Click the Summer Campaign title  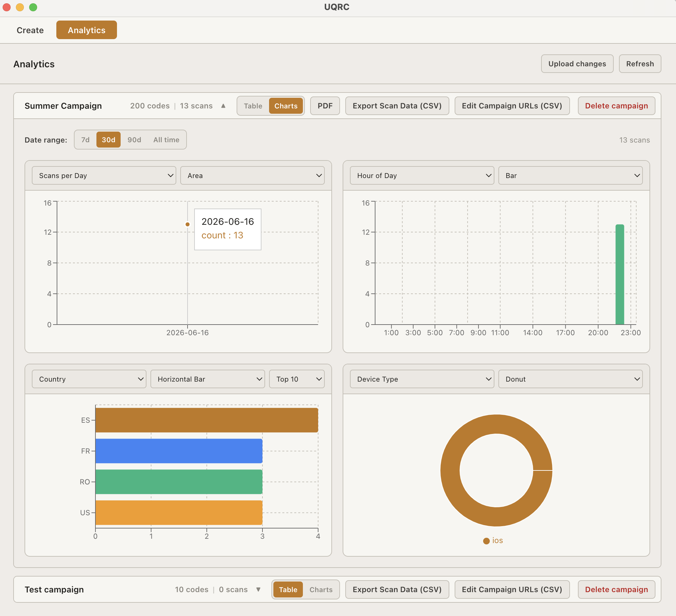(x=63, y=106)
